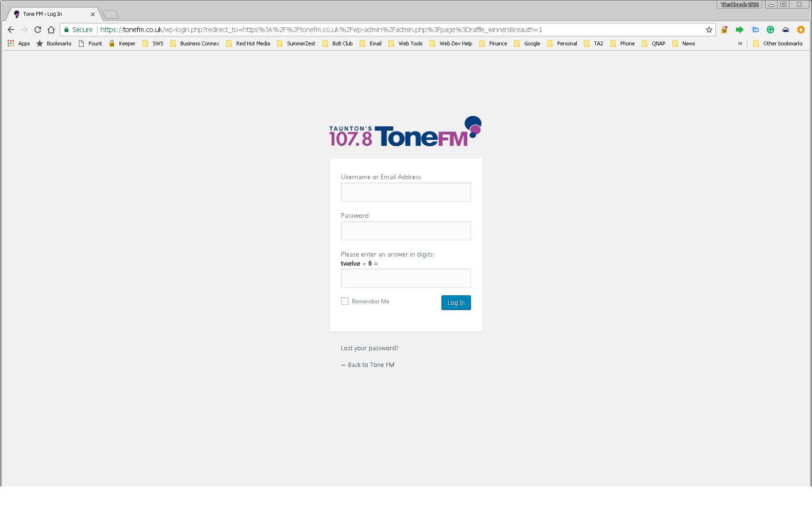Focus the Username or Email Address field
Image resolution: width=812 pixels, height=516 pixels.
click(x=406, y=192)
